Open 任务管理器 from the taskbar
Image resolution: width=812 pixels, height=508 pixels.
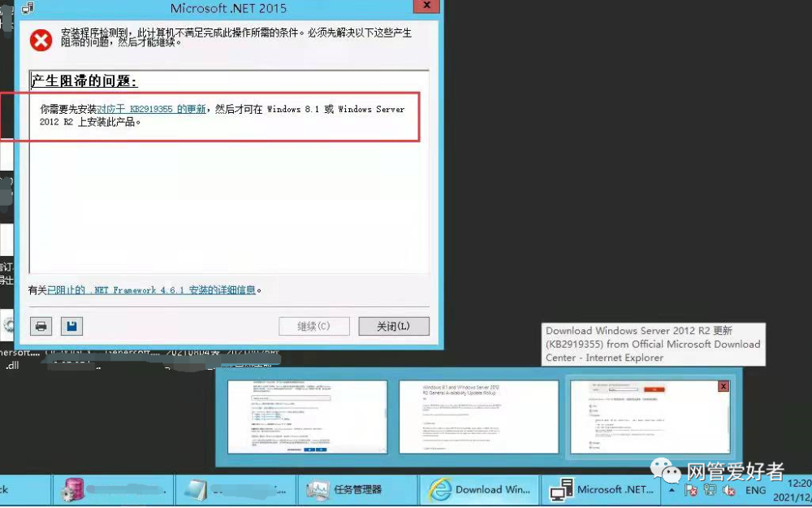click(x=356, y=490)
